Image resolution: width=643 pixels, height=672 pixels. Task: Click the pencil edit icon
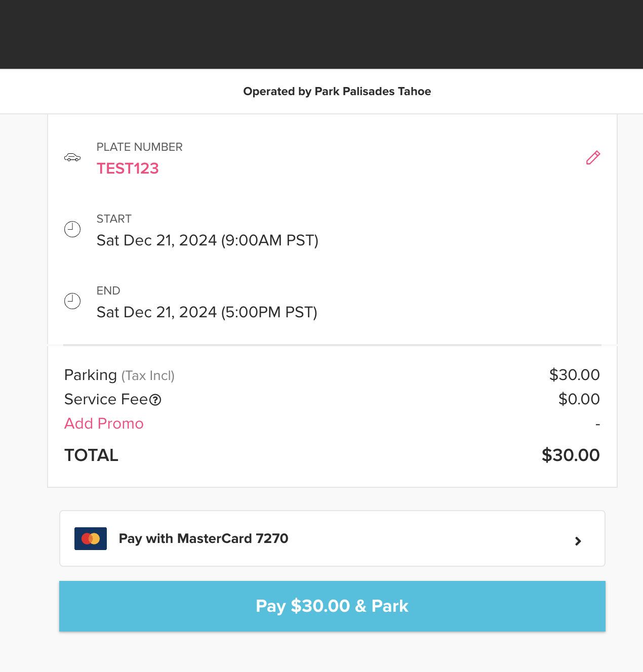pos(593,158)
